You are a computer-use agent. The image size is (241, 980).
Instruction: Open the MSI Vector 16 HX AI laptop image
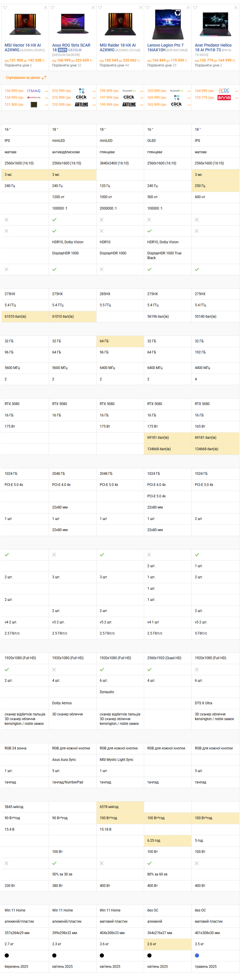click(x=25, y=24)
